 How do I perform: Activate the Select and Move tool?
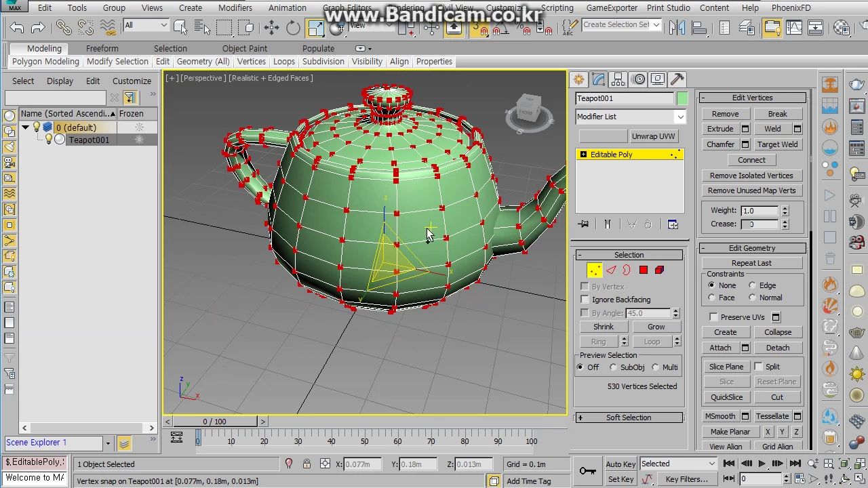(271, 28)
